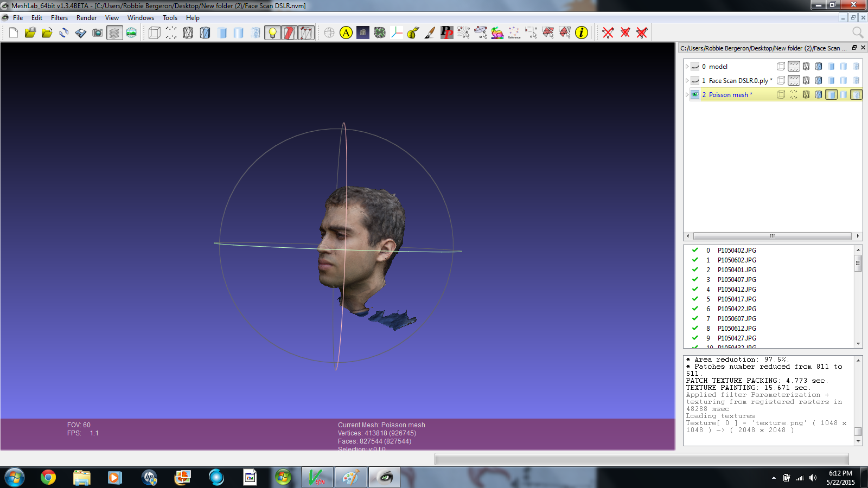Viewport: 868px width, 488px height.
Task: Open the Render menu
Action: pos(86,18)
